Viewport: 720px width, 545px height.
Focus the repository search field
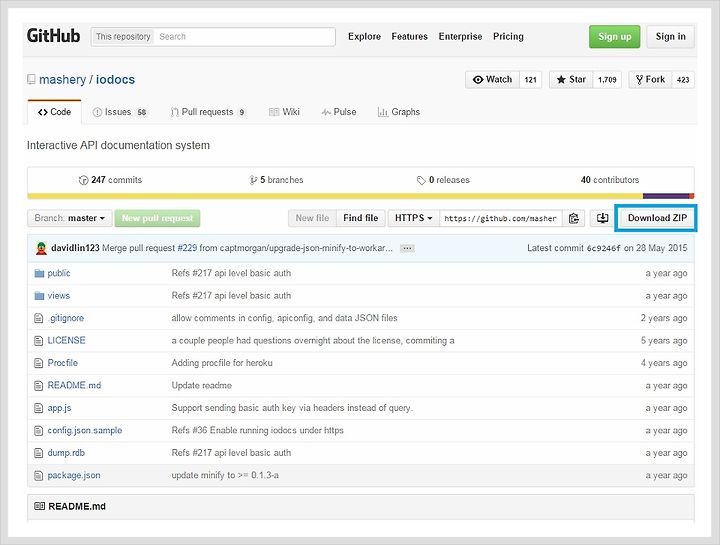(x=245, y=37)
